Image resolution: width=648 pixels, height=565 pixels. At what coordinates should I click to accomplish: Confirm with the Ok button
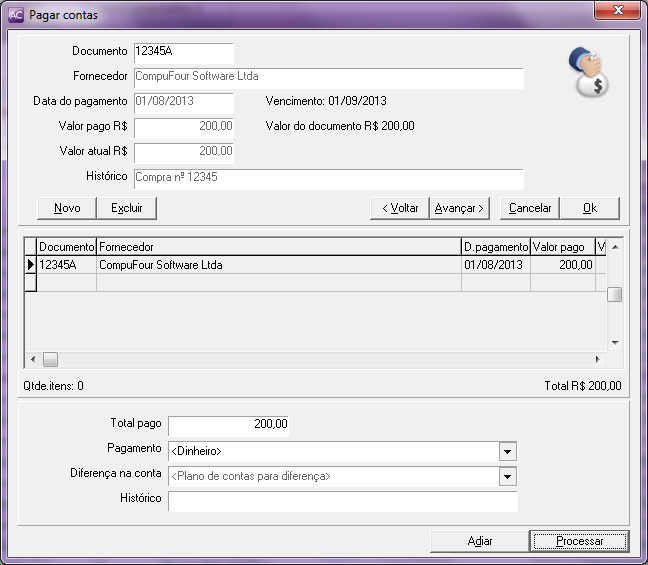589,208
